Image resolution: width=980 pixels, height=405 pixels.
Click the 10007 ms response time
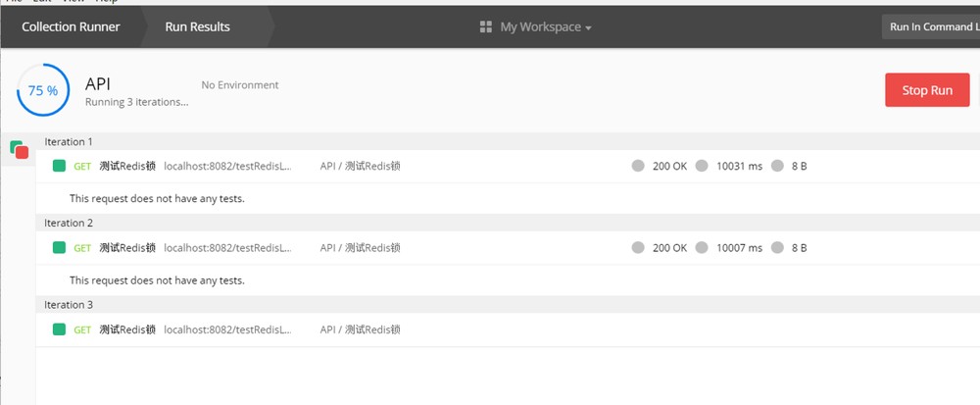739,247
